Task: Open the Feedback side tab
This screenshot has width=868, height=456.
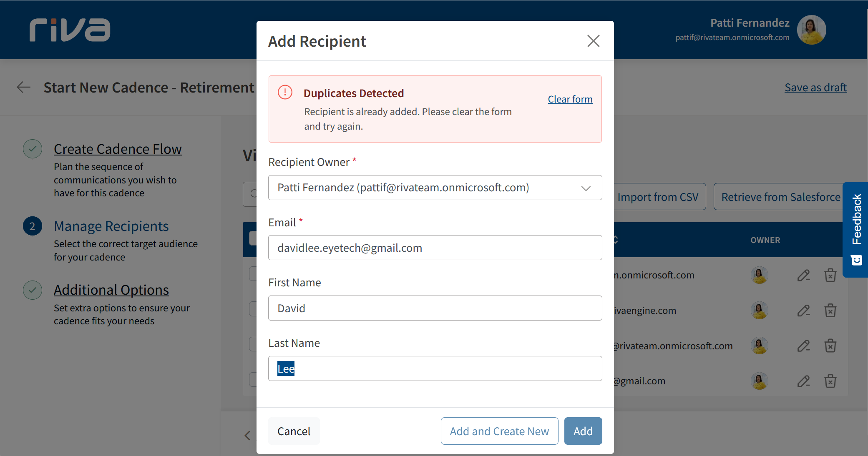Action: (856, 229)
